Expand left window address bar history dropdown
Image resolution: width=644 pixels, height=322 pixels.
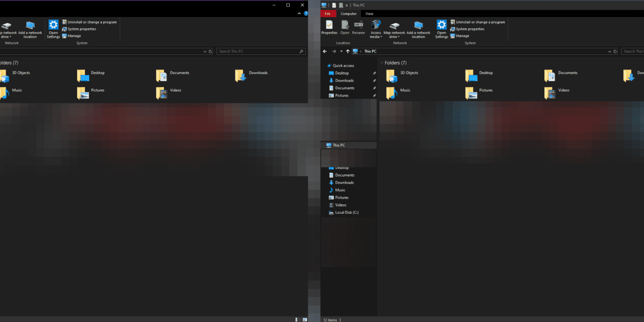(x=205, y=51)
